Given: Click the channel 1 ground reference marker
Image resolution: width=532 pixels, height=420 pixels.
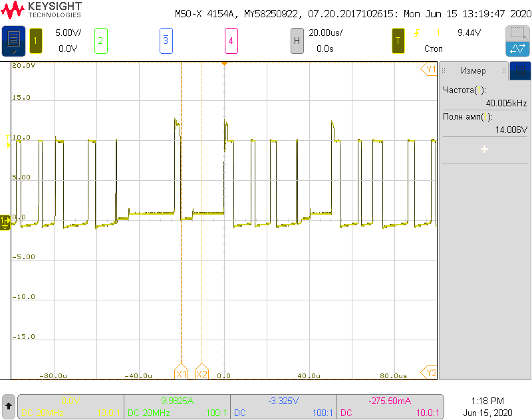Looking at the screenshot, I should pos(5,223).
